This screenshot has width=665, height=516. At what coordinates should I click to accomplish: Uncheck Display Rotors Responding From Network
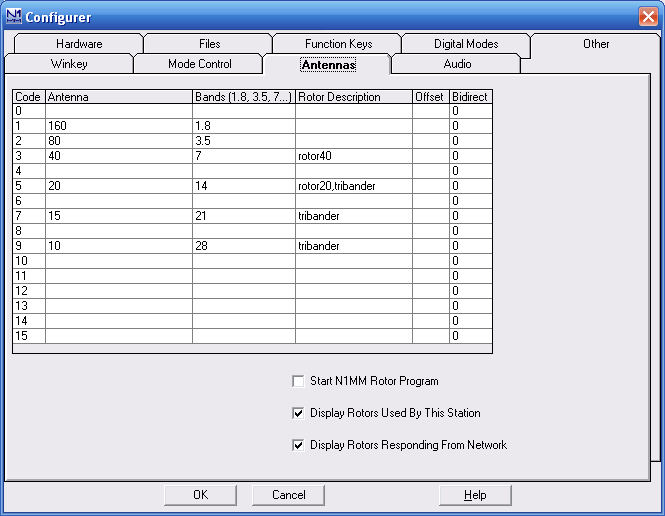[x=298, y=445]
